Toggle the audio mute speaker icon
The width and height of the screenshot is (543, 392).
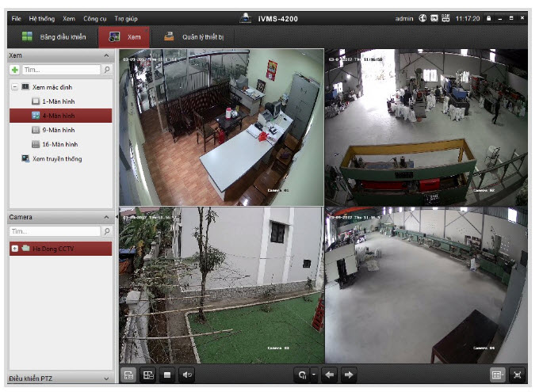pyautogui.click(x=188, y=375)
